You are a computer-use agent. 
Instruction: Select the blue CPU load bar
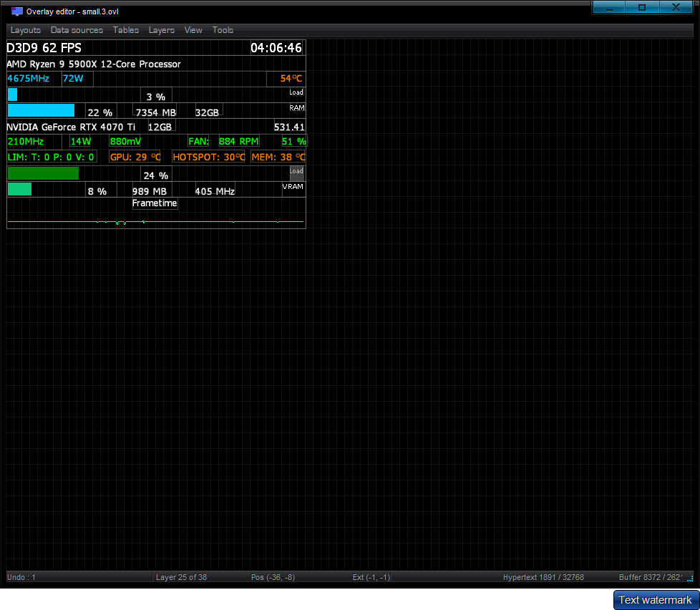12,95
